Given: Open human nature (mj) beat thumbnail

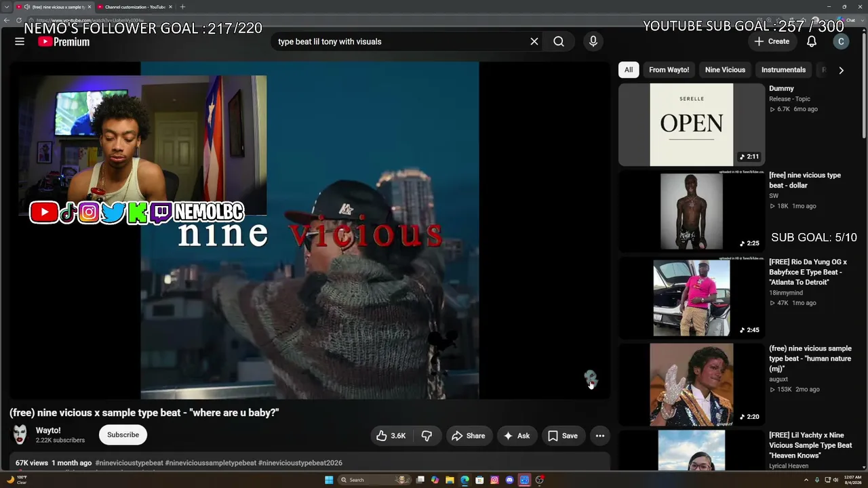Looking at the screenshot, I should pos(692,384).
